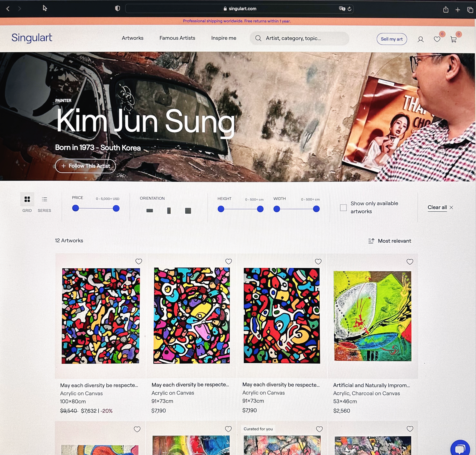Check Show only available artworks box

[x=343, y=208]
